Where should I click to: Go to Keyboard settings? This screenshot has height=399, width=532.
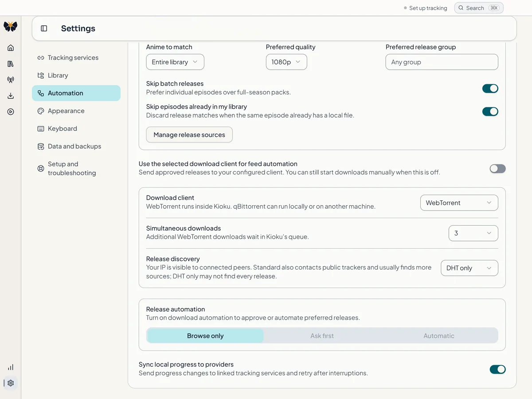(76, 129)
